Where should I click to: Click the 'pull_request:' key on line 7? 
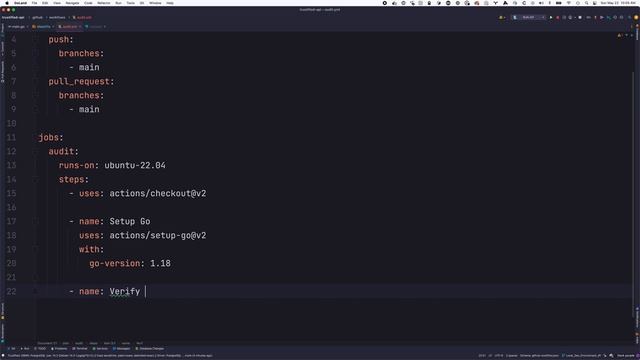click(x=81, y=82)
